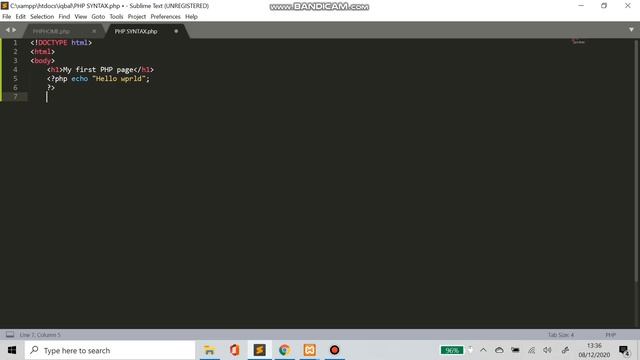Click the echo keyword
This screenshot has width=640, height=360.
coord(80,79)
